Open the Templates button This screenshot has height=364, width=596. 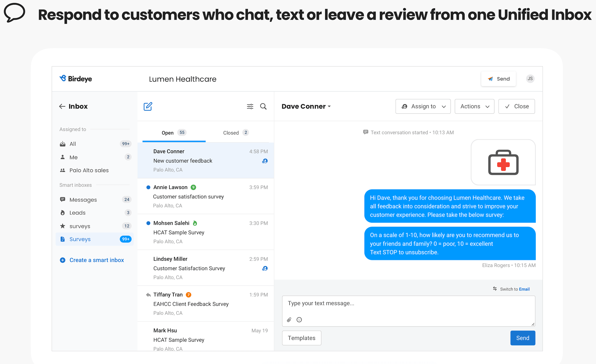click(x=302, y=338)
